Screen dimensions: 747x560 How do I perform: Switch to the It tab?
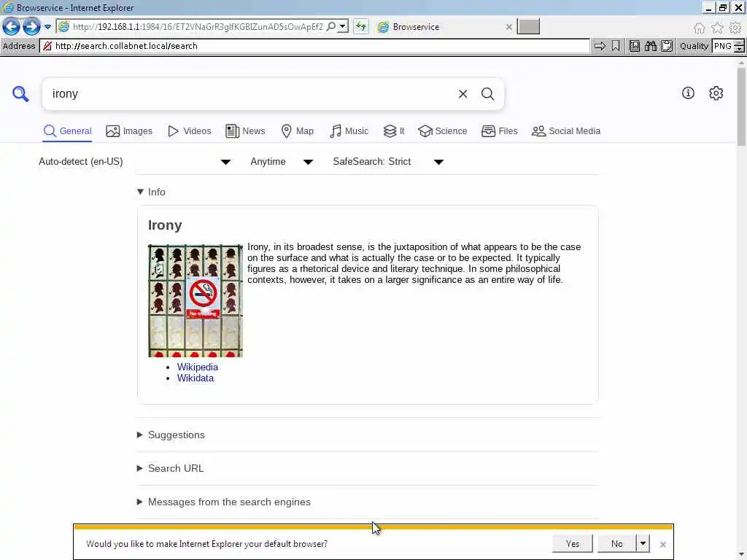click(x=394, y=131)
